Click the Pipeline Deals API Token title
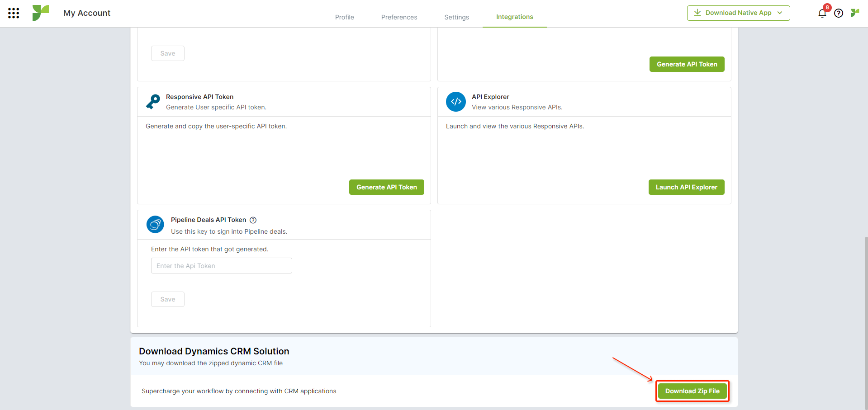This screenshot has width=868, height=410. click(209, 220)
